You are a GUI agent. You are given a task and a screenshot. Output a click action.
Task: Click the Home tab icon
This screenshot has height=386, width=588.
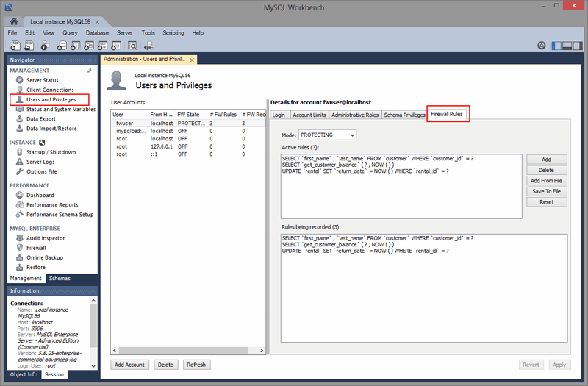(15, 21)
